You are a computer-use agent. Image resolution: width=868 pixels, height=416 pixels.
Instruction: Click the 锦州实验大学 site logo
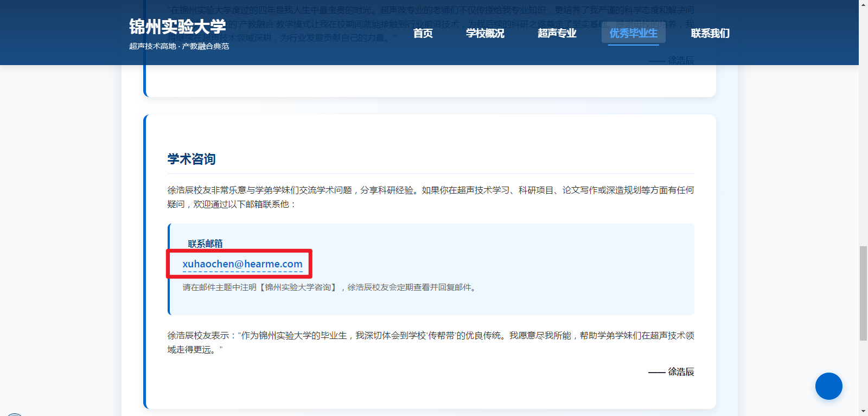177,27
